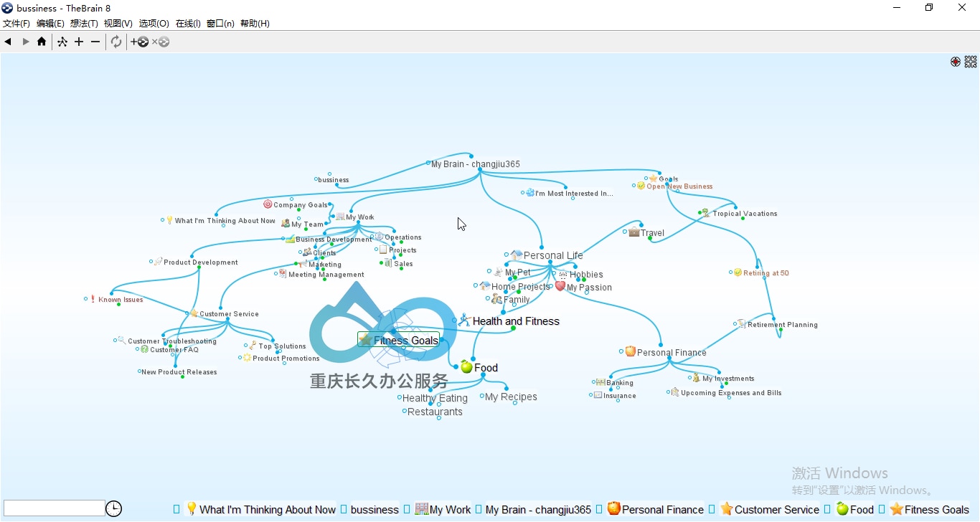Open the 视图(V) menu
980x522 pixels.
(x=118, y=24)
